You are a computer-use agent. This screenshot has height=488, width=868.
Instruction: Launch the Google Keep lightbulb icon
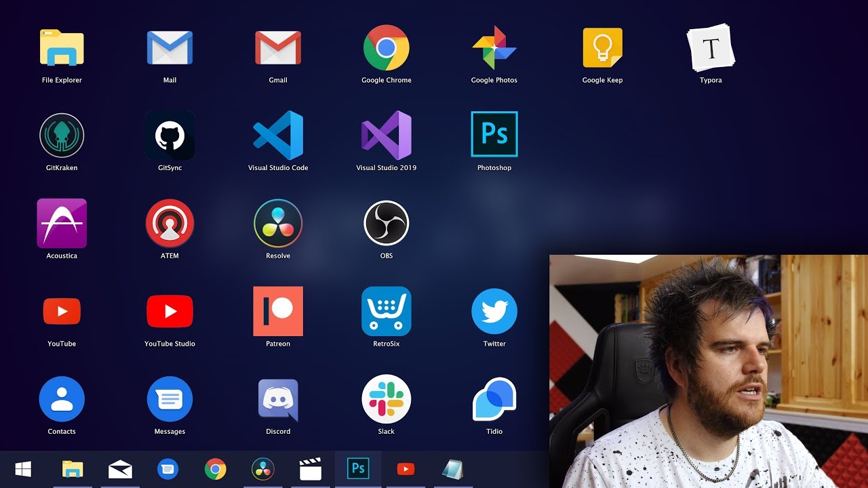coord(602,47)
